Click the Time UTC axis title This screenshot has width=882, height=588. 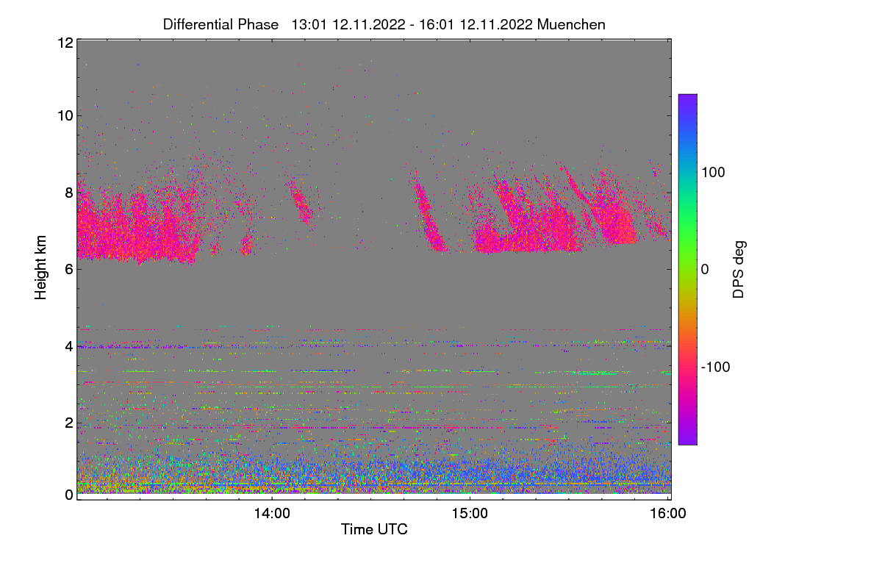tap(374, 529)
